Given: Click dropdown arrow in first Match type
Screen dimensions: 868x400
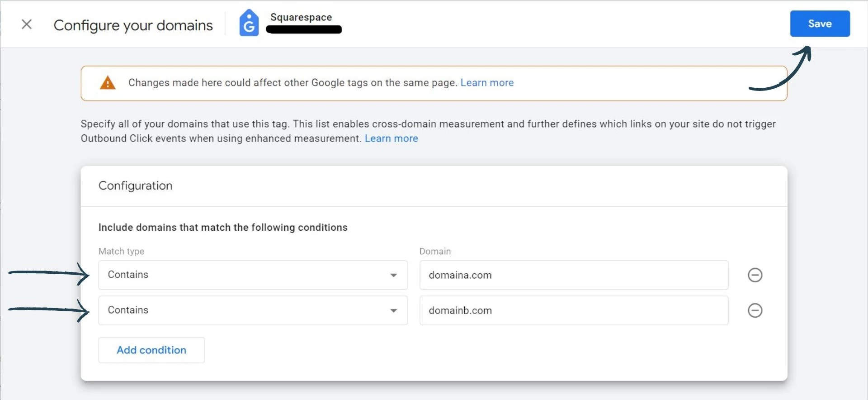Looking at the screenshot, I should click(393, 275).
